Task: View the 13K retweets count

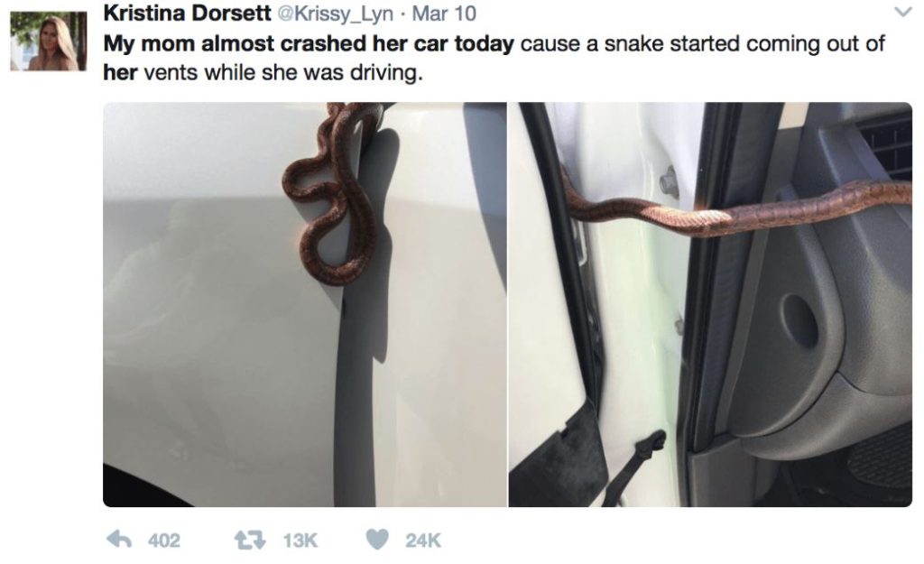Action: point(300,541)
